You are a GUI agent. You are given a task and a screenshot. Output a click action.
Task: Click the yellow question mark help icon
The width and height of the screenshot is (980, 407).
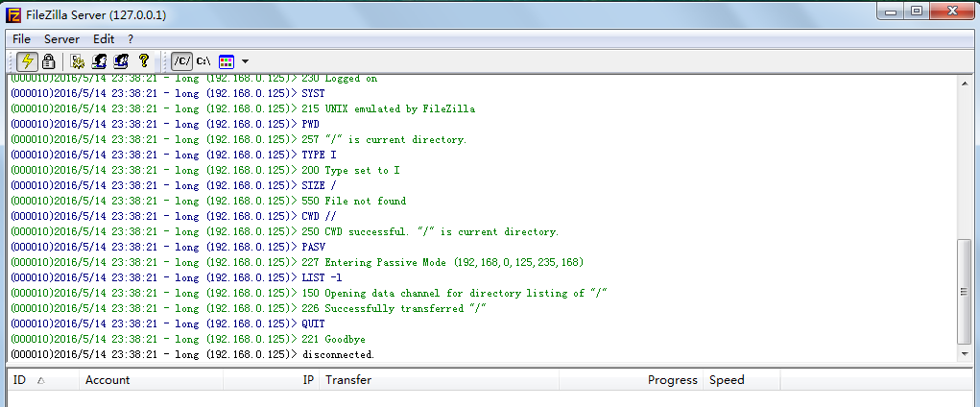click(144, 60)
